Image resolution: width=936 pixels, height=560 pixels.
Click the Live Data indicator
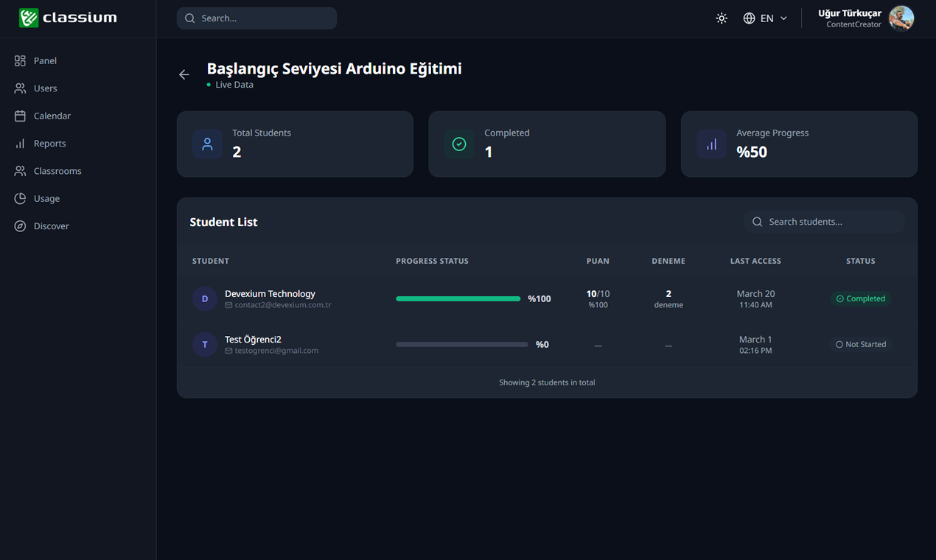coord(230,85)
